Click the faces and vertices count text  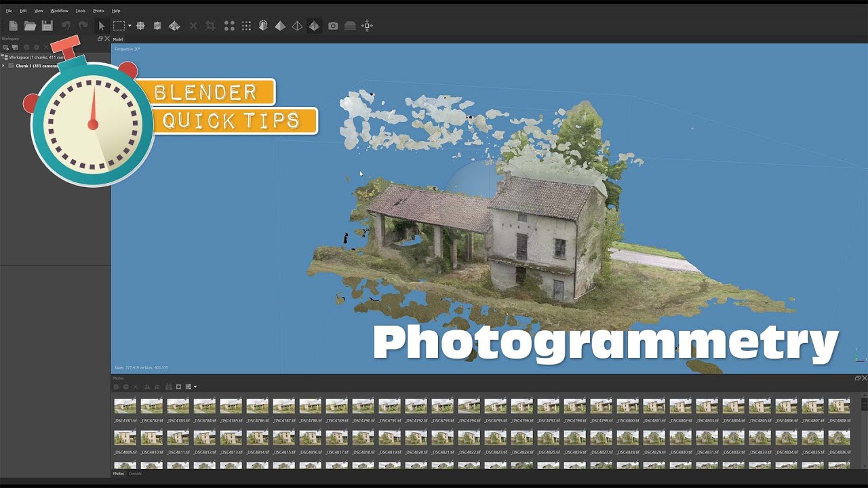point(141,367)
